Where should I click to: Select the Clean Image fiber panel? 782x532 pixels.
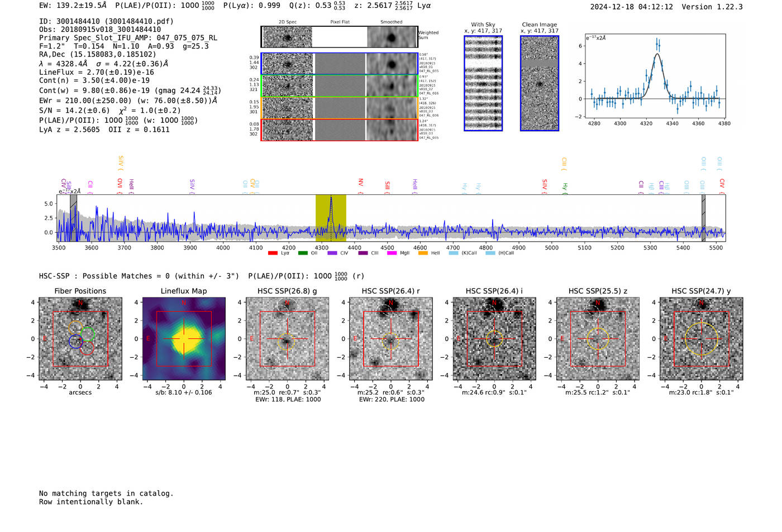pos(540,83)
